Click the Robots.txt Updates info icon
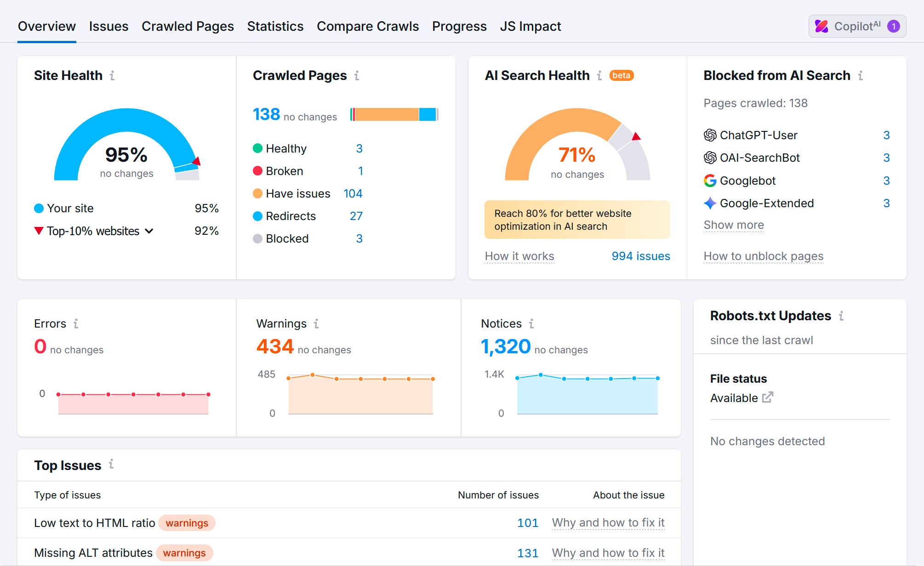 pos(841,316)
